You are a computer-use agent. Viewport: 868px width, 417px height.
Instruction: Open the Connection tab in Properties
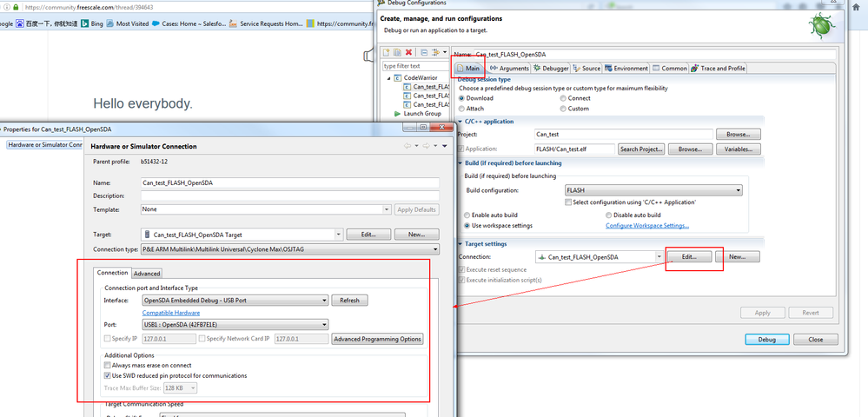(112, 273)
